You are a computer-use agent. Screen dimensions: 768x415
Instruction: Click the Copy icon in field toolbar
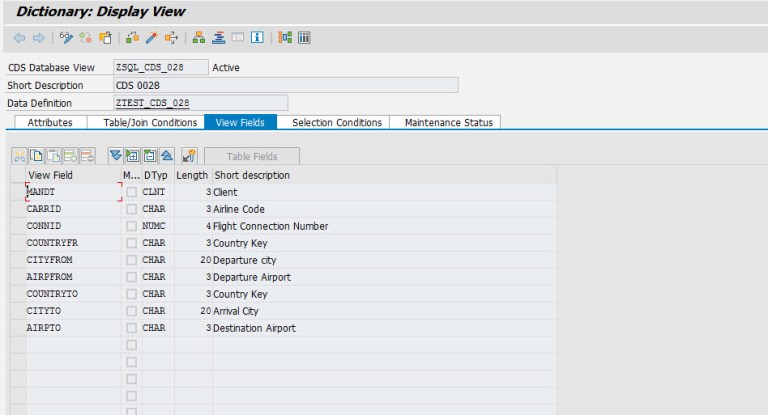pos(36,156)
